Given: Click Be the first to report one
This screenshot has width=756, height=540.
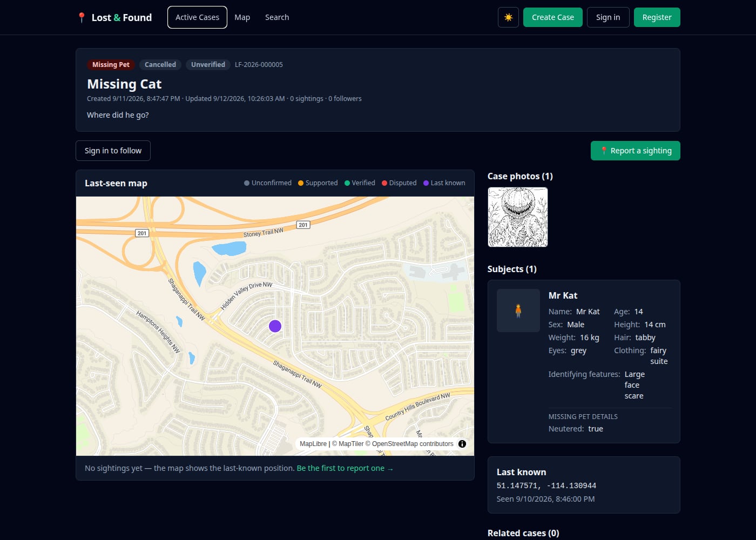Looking at the screenshot, I should point(345,468).
